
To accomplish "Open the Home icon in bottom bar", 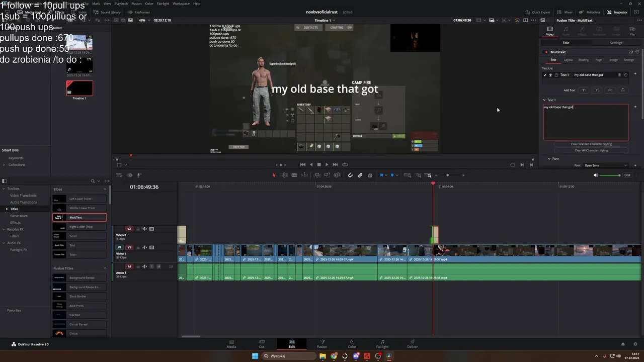I will [623, 344].
